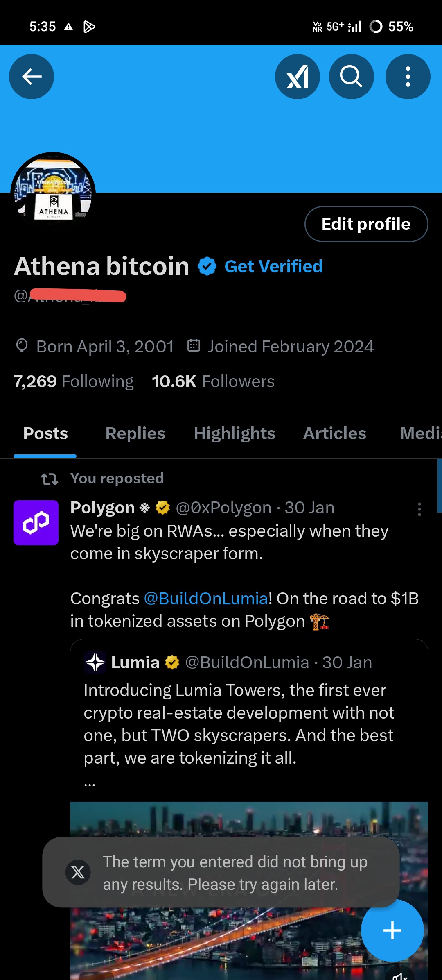Tap the Athena bitcoin profile picture
The image size is (442, 980).
coord(53,193)
